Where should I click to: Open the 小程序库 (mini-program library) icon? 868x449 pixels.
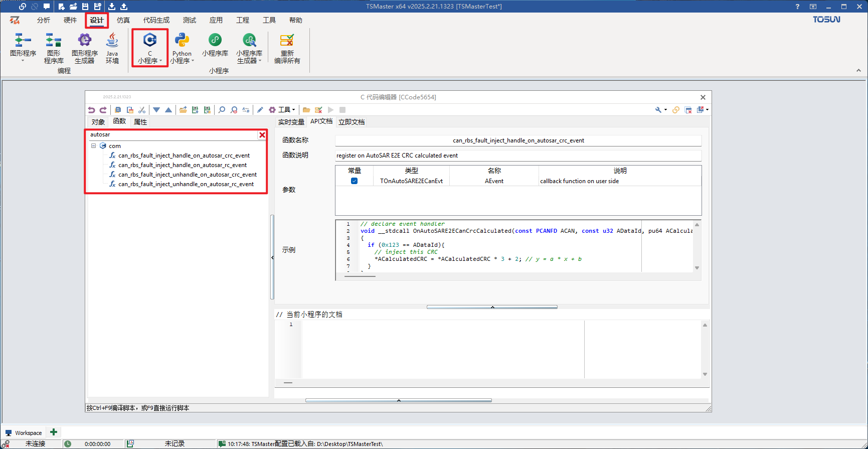(x=215, y=45)
